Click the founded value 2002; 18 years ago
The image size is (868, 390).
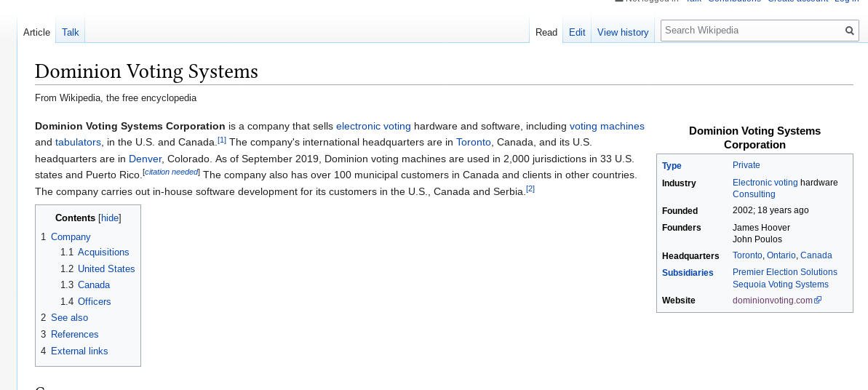pos(770,210)
